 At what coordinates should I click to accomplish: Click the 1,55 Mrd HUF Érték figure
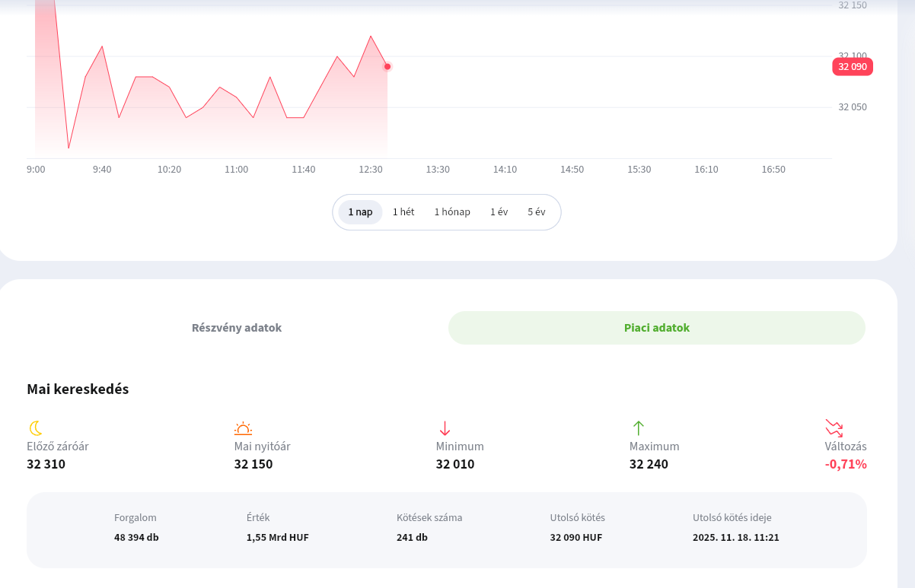278,537
